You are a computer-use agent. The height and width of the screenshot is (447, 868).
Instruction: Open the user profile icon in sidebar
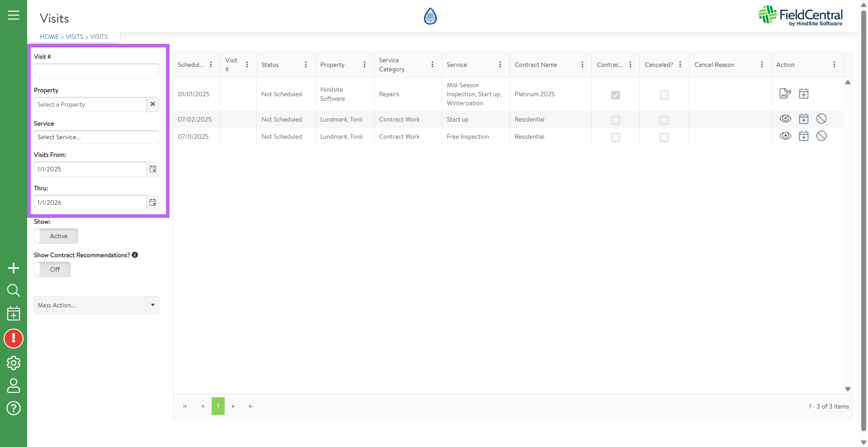(14, 386)
